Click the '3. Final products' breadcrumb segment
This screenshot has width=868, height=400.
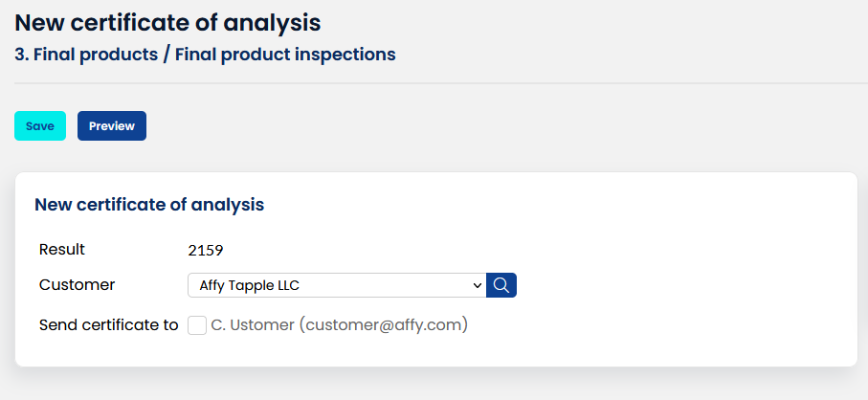pos(85,55)
